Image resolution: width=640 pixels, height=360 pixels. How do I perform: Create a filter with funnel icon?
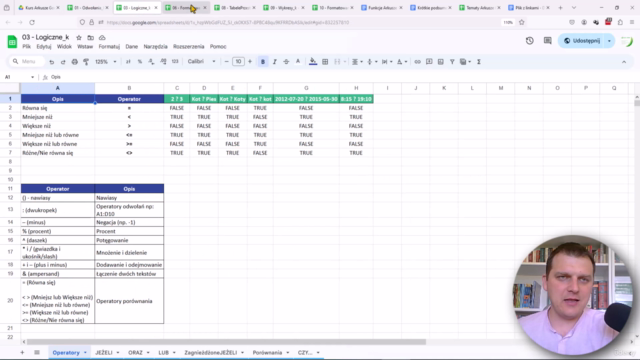pyautogui.click(x=452, y=62)
